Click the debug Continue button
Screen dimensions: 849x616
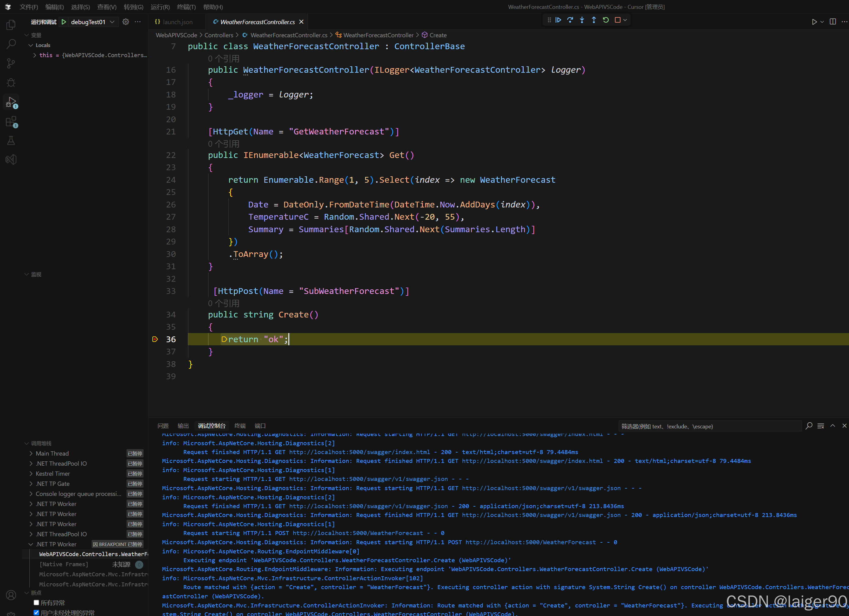click(558, 20)
